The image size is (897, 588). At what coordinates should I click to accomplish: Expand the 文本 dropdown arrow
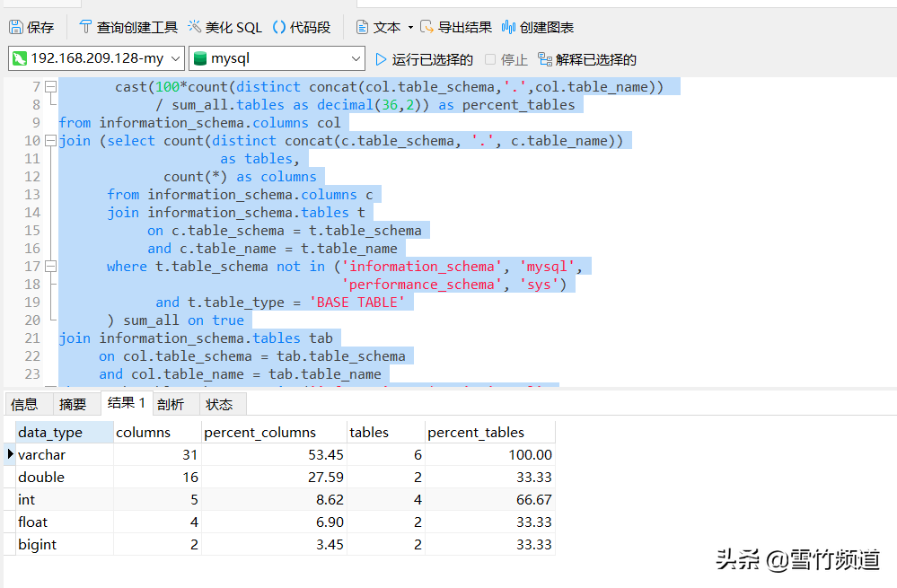pyautogui.click(x=410, y=28)
